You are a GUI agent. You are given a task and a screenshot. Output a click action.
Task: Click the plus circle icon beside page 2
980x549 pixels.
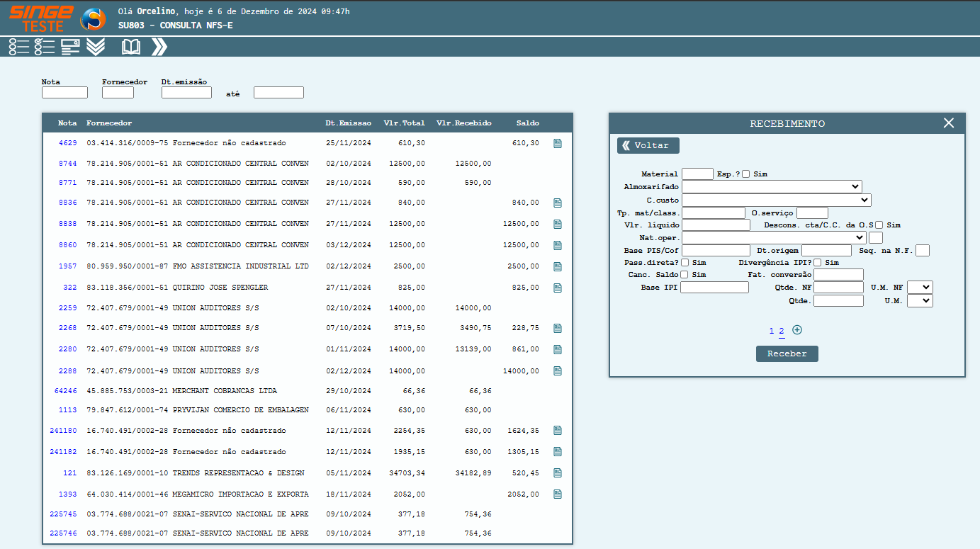point(797,330)
